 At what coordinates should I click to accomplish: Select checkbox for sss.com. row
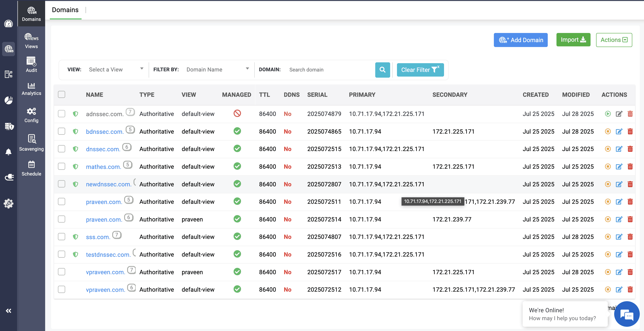[x=62, y=237]
